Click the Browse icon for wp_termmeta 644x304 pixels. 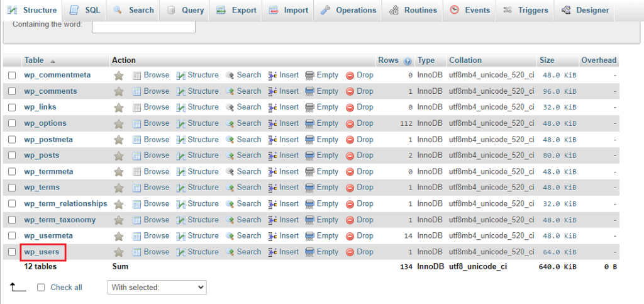tap(136, 172)
